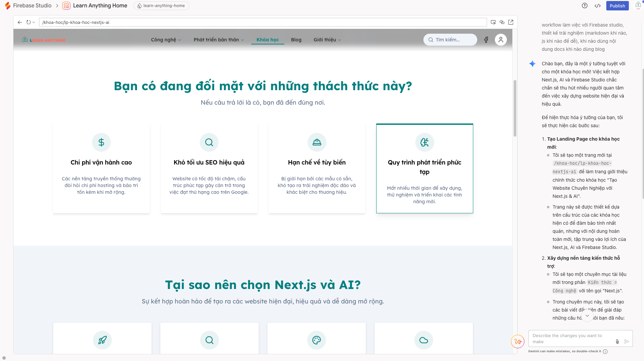Open the Giới thiệu dropdown menu
The image size is (644, 361).
(x=326, y=40)
